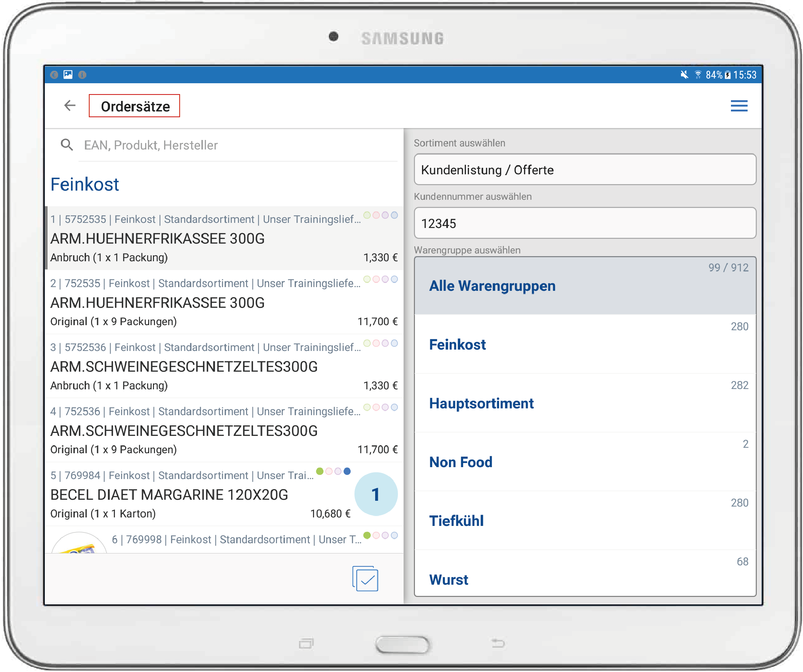
Task: Open the Sortiment Kundenlistung / Offerte dropdown
Action: (x=584, y=170)
